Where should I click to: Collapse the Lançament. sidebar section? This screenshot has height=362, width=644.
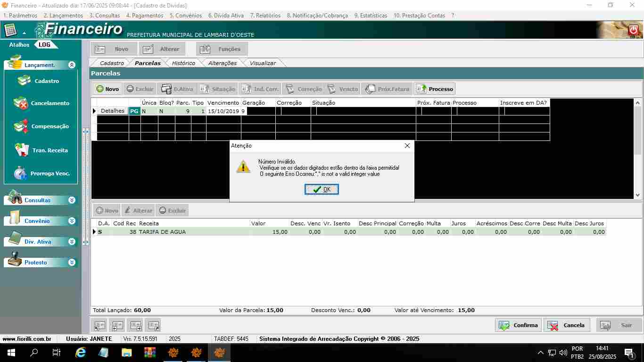pyautogui.click(x=72, y=65)
